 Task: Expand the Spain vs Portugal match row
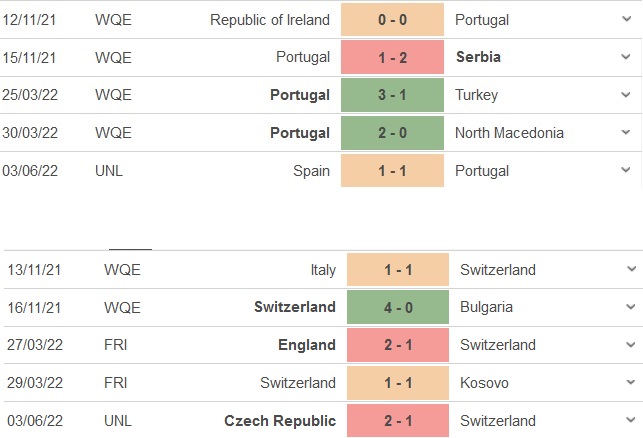625,171
